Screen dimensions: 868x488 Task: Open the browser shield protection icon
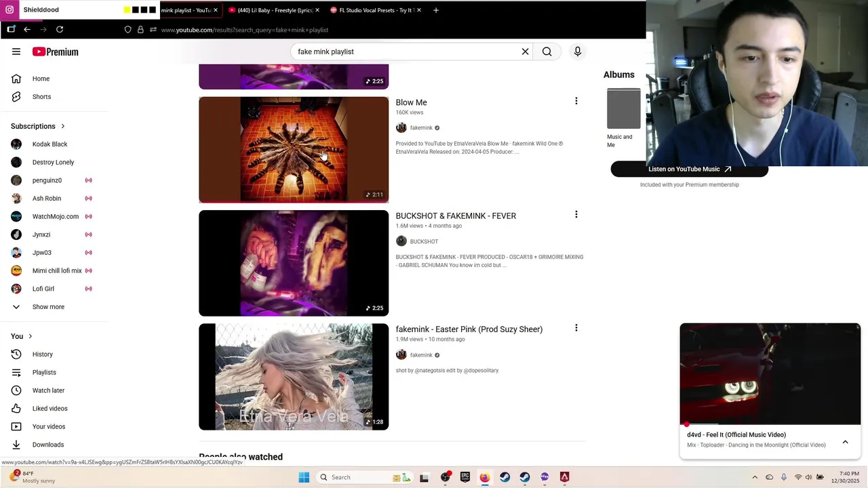(127, 29)
